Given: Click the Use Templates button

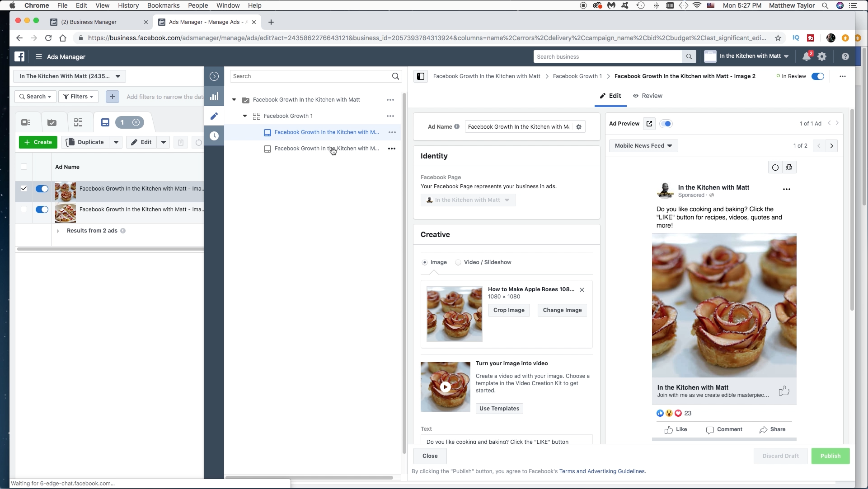Looking at the screenshot, I should [499, 409].
